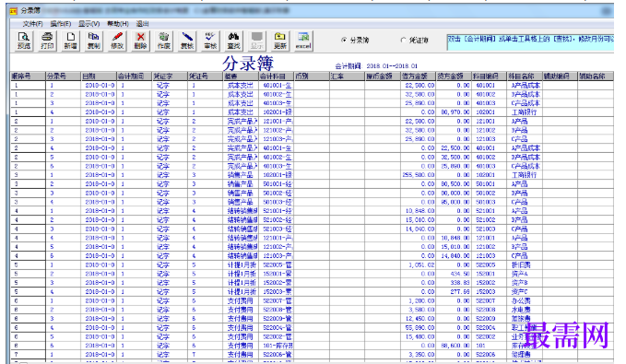Click the 查找 (find) binoculars icon

coord(233,41)
